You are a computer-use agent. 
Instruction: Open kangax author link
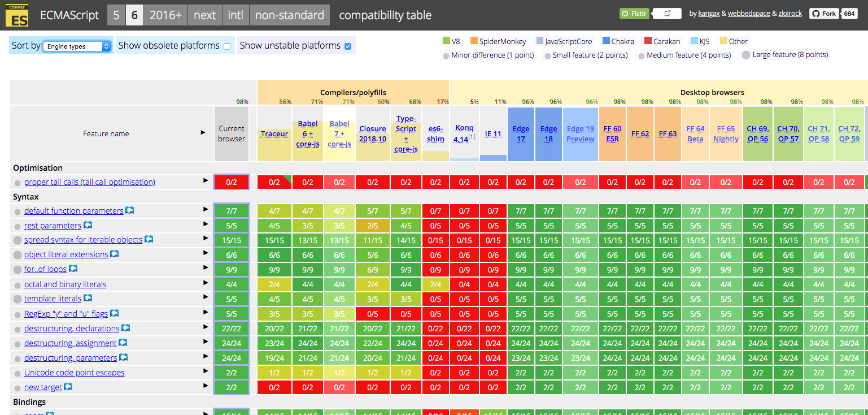708,14
